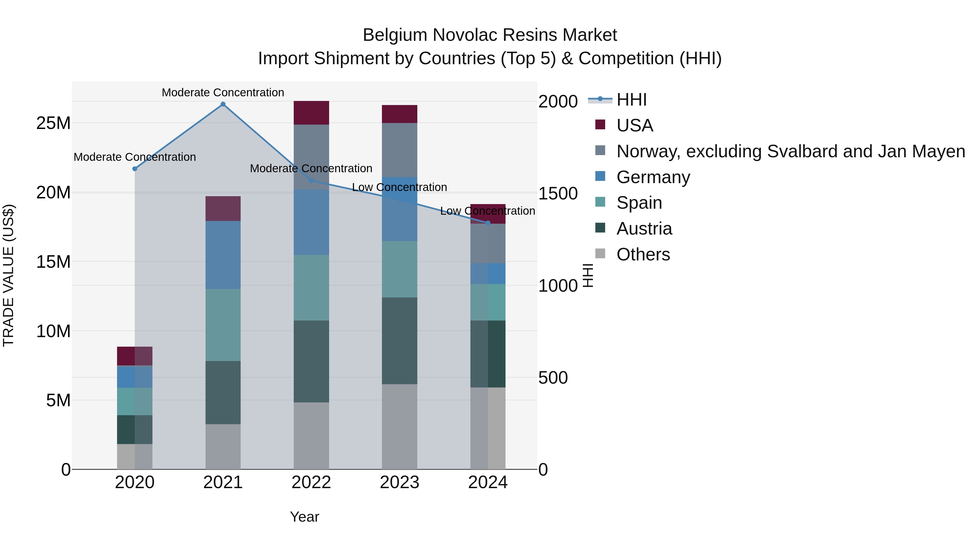Click the Others legend color swatch

click(x=600, y=254)
